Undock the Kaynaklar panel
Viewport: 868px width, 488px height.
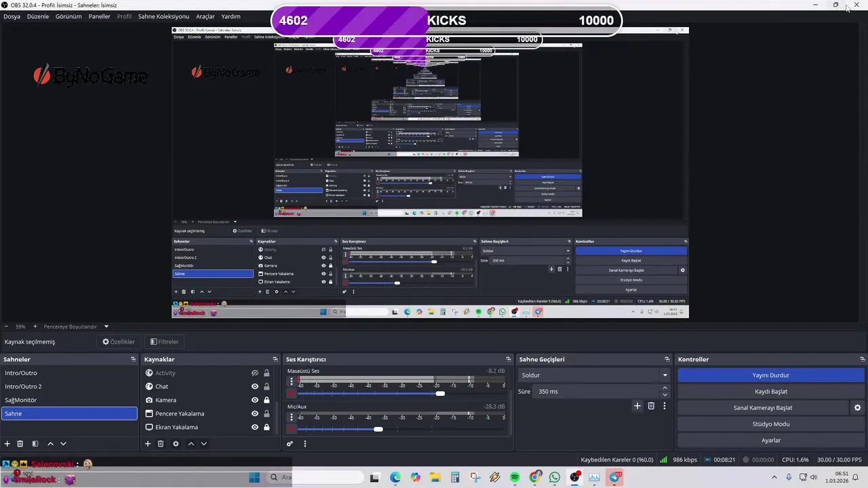(x=275, y=359)
